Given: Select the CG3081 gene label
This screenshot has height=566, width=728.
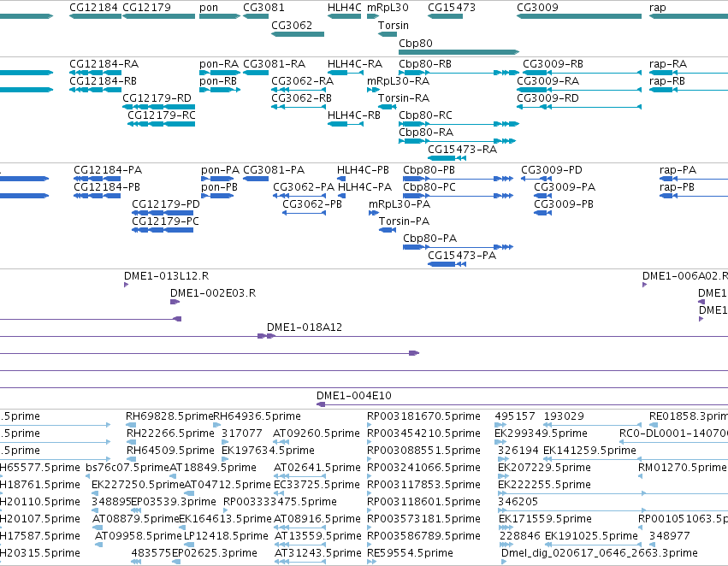Looking at the screenshot, I should pos(263,8).
